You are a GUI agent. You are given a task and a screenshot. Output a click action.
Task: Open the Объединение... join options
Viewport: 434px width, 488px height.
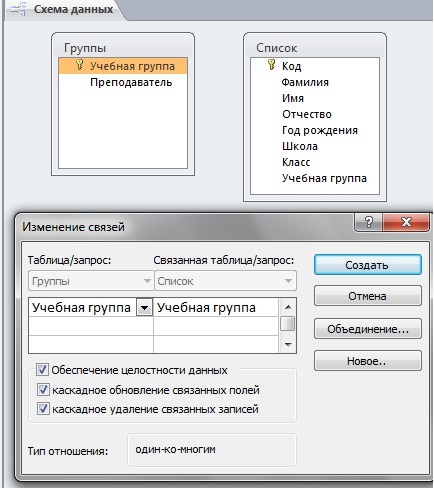pos(368,329)
